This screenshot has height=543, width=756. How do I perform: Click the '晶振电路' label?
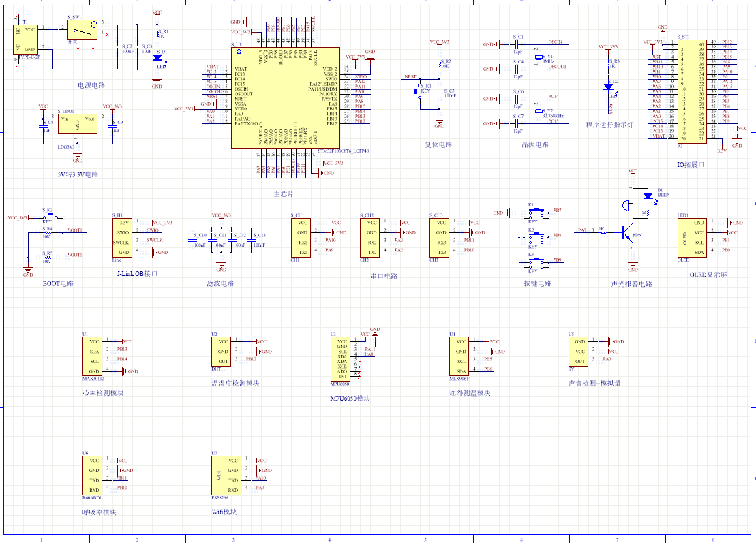click(535, 144)
